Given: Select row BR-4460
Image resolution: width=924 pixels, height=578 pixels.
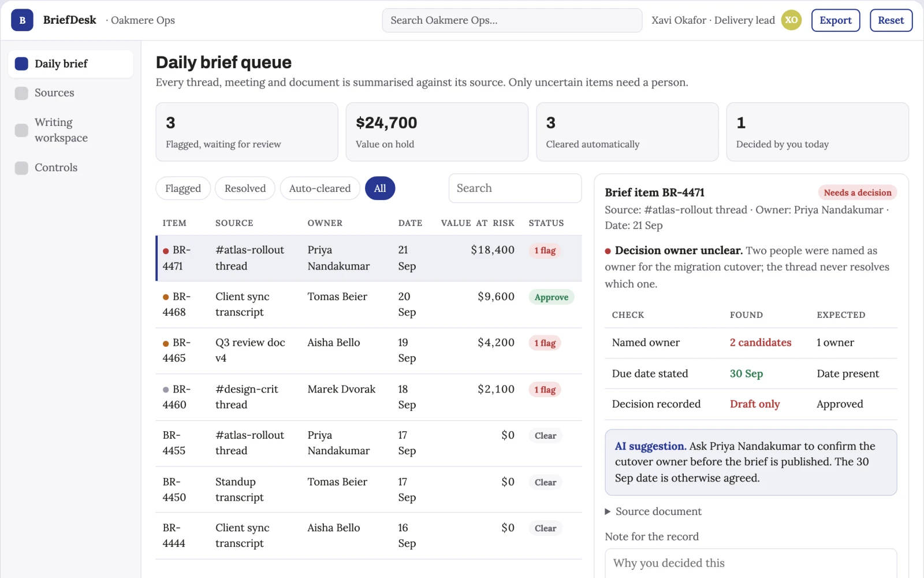Looking at the screenshot, I should [368, 397].
